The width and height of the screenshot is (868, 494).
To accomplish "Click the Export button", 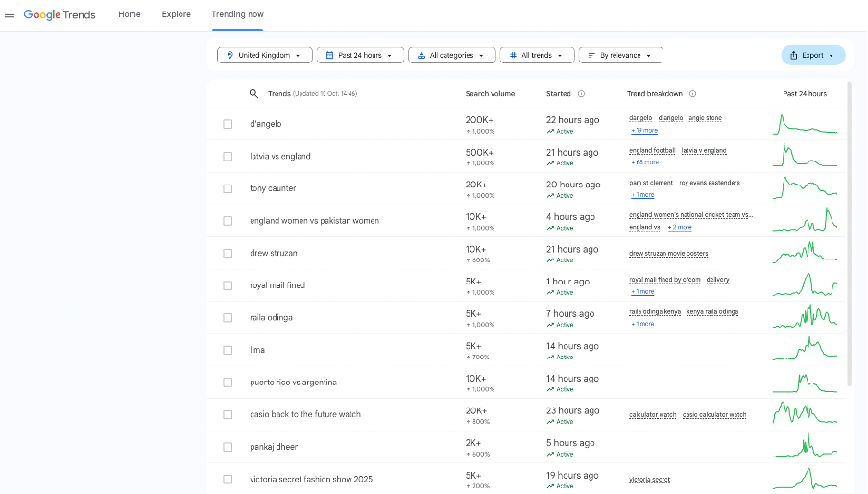I will click(812, 55).
